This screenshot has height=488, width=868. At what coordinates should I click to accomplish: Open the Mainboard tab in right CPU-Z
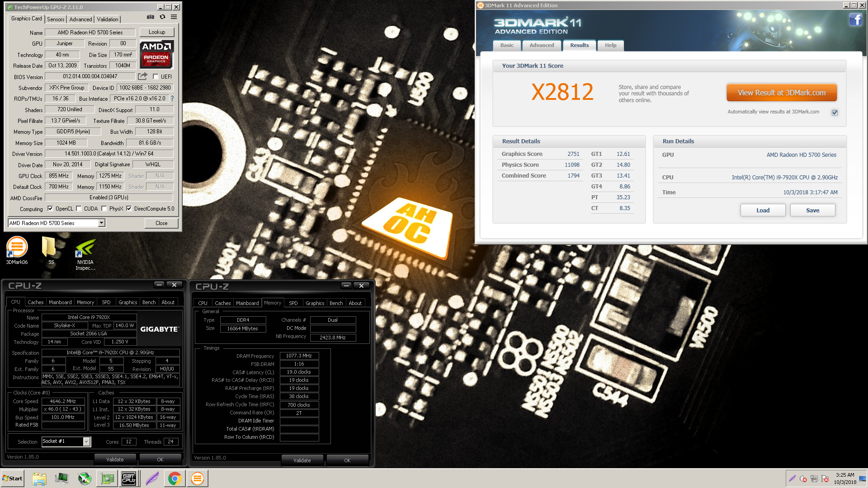pos(247,303)
